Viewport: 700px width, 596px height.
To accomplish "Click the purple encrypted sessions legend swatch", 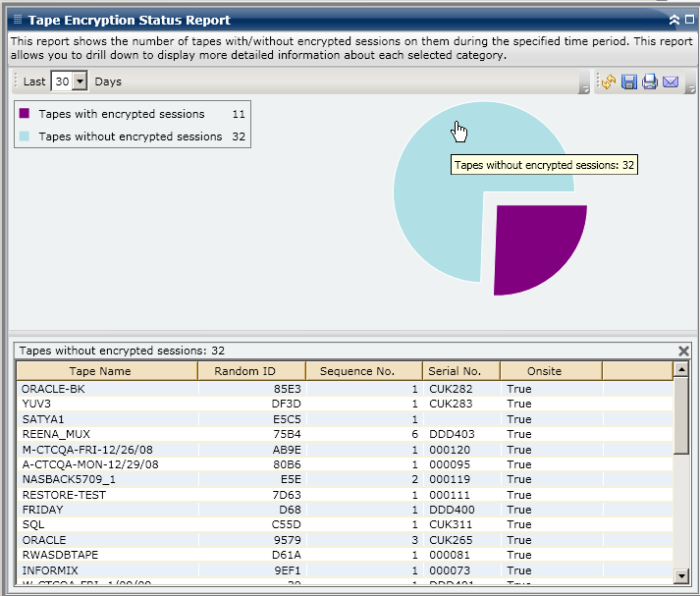I will pyautogui.click(x=26, y=114).
